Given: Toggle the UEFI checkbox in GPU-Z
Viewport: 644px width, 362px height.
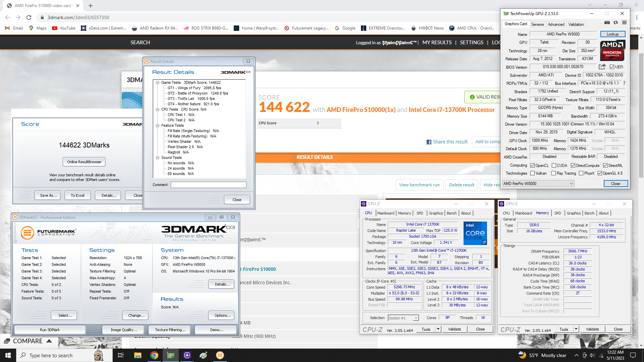Looking at the screenshot, I should click(612, 67).
